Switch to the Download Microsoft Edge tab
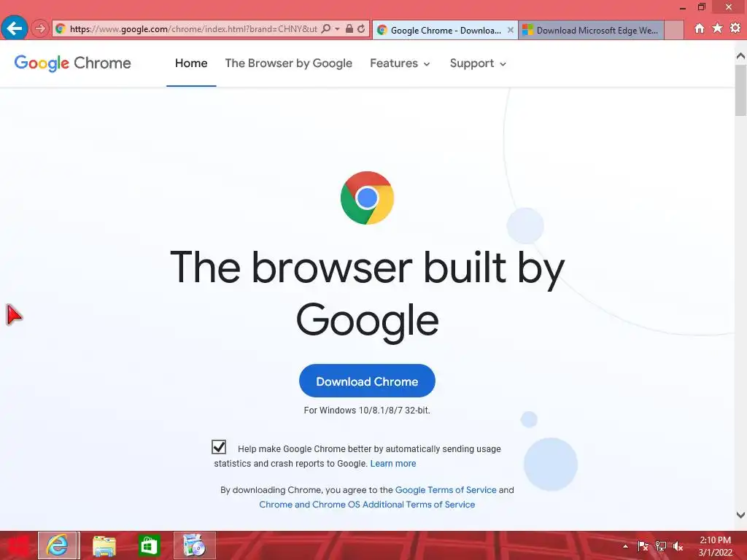Viewport: 747px width, 560px height. click(x=591, y=31)
